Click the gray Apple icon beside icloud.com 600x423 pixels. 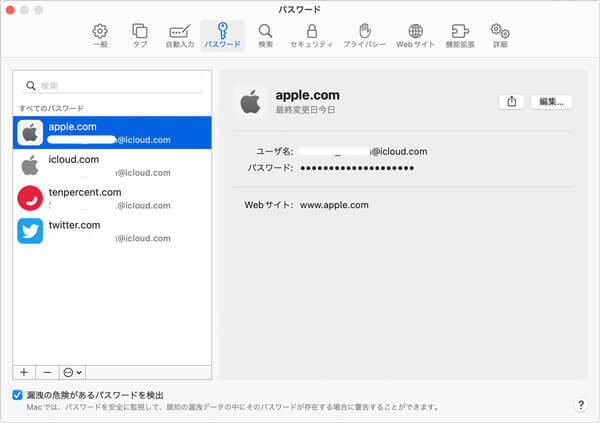tap(30, 165)
